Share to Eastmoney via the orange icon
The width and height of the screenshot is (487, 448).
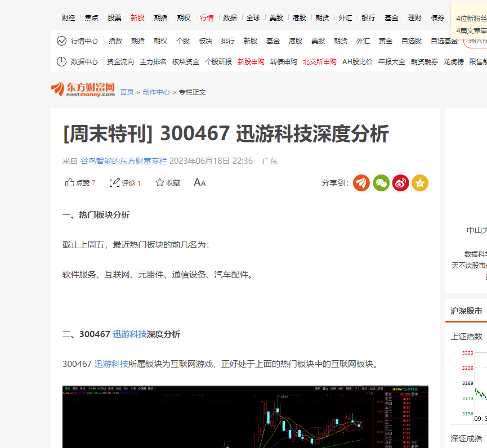click(x=361, y=183)
